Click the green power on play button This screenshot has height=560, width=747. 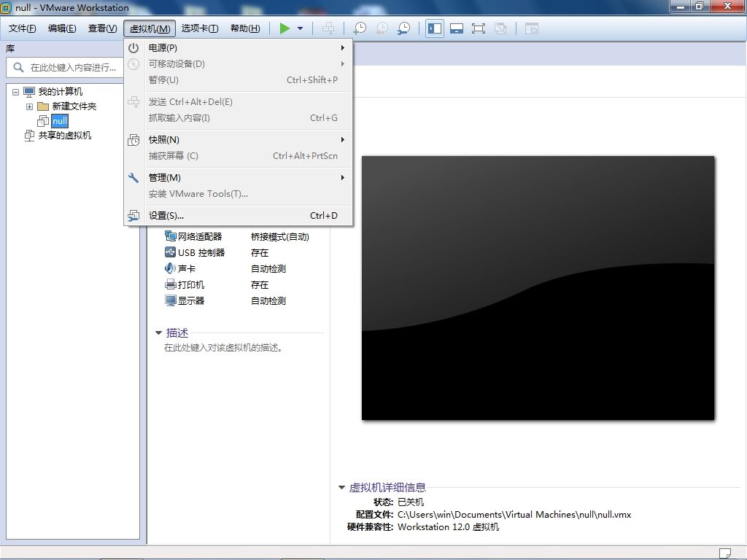[285, 28]
